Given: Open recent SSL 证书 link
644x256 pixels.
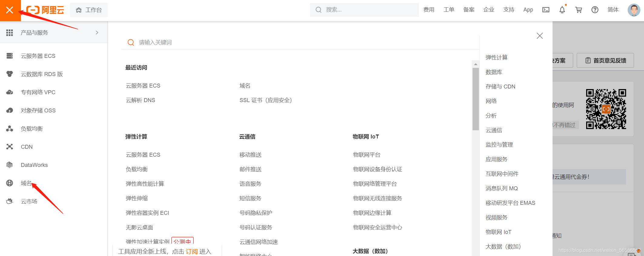Looking at the screenshot, I should click(x=266, y=100).
